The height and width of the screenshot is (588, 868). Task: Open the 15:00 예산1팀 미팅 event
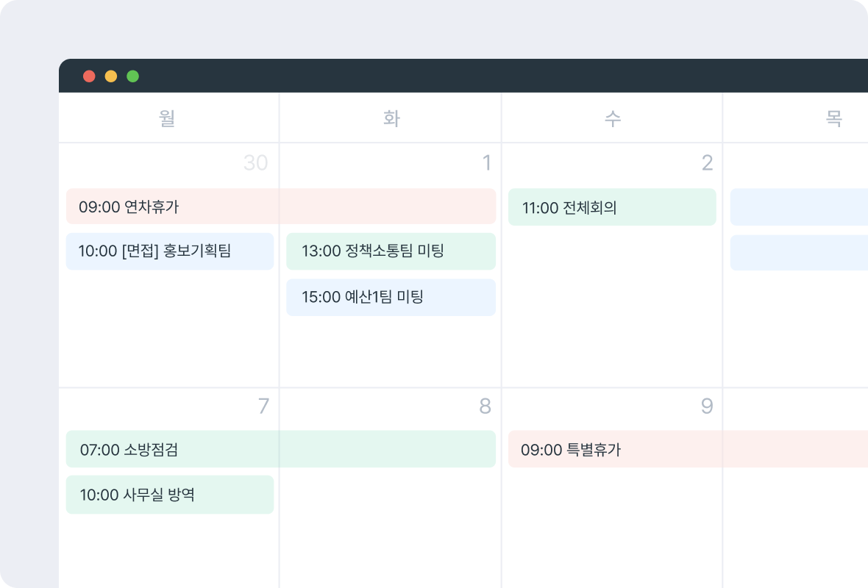pyautogui.click(x=391, y=297)
